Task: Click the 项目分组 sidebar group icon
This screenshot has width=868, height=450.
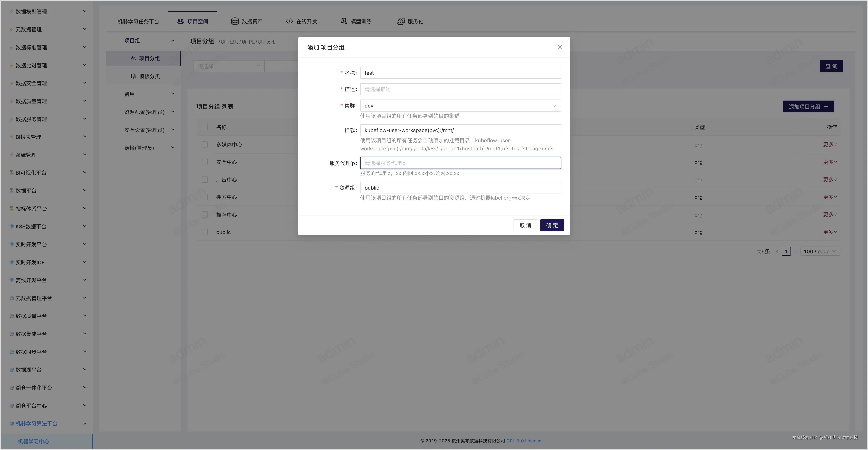Action: pyautogui.click(x=133, y=58)
